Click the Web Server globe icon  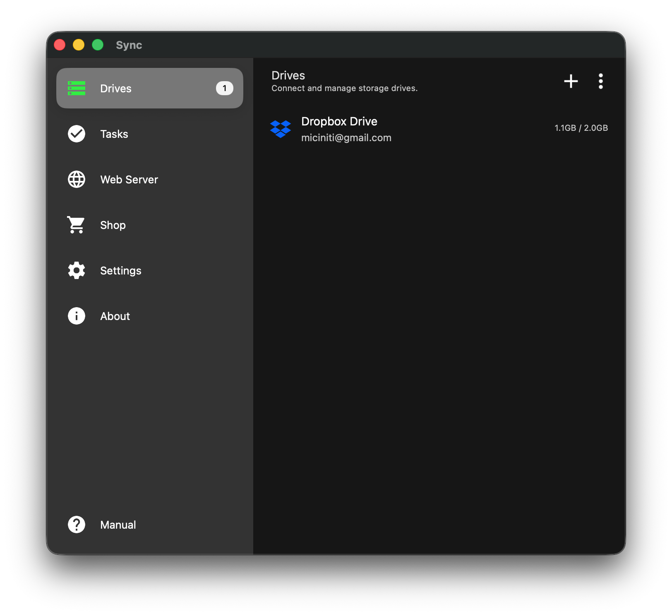coord(76,179)
